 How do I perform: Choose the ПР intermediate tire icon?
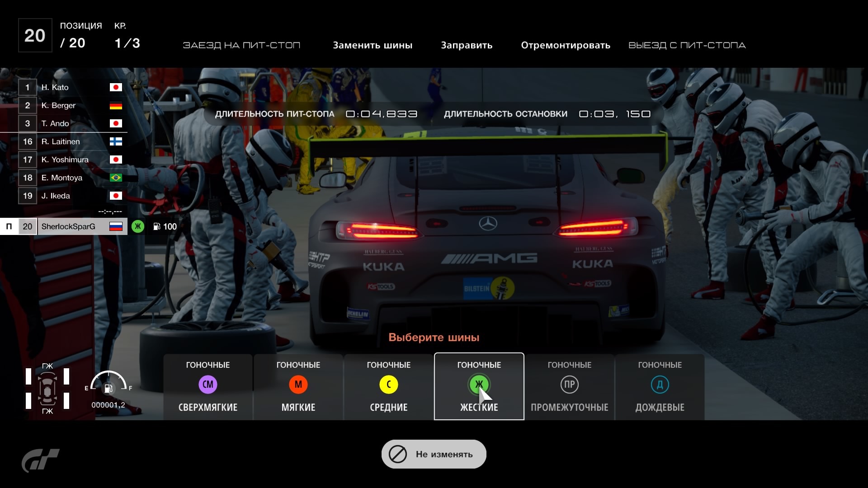pos(570,385)
